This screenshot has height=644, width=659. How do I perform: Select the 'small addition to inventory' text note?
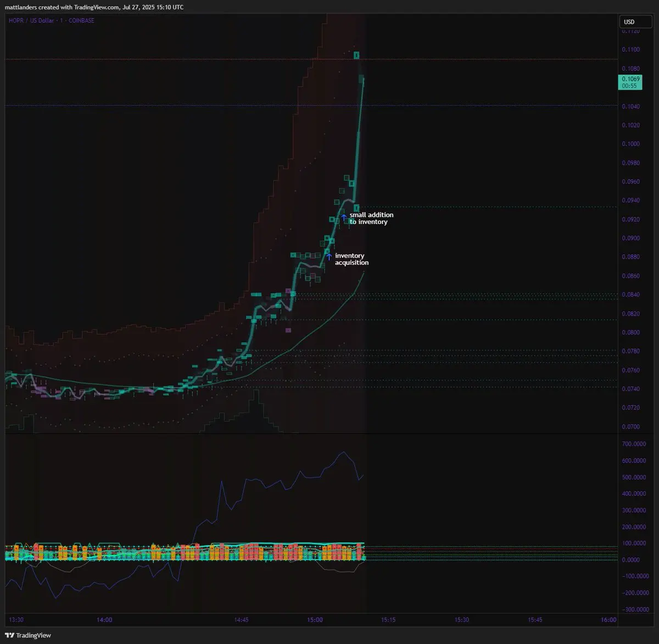click(x=371, y=218)
